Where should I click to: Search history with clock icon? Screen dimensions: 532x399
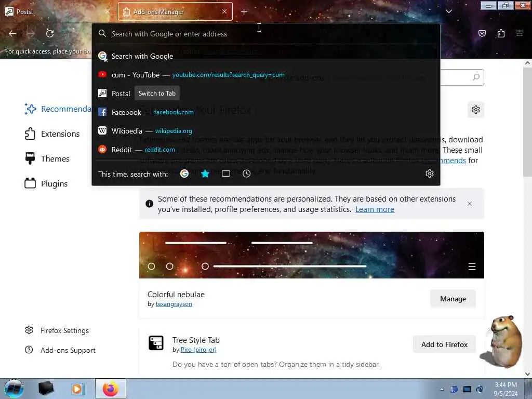(247, 174)
